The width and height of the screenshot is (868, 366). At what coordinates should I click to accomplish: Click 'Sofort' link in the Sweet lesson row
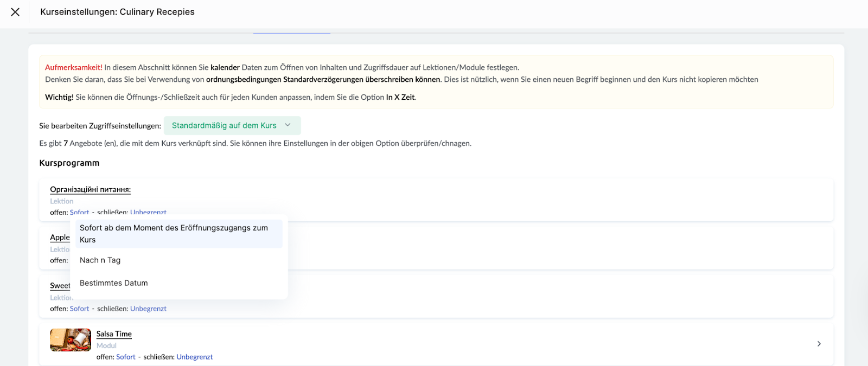tap(79, 309)
